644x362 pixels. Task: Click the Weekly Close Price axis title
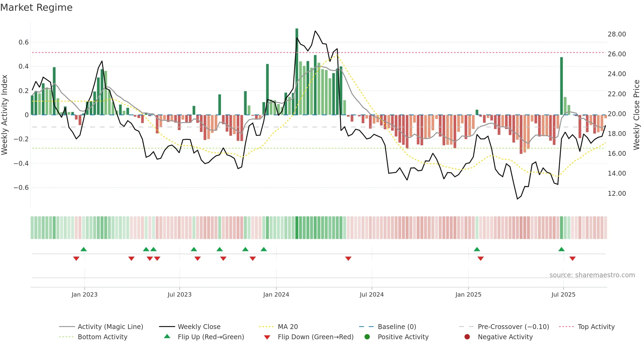coord(636,115)
